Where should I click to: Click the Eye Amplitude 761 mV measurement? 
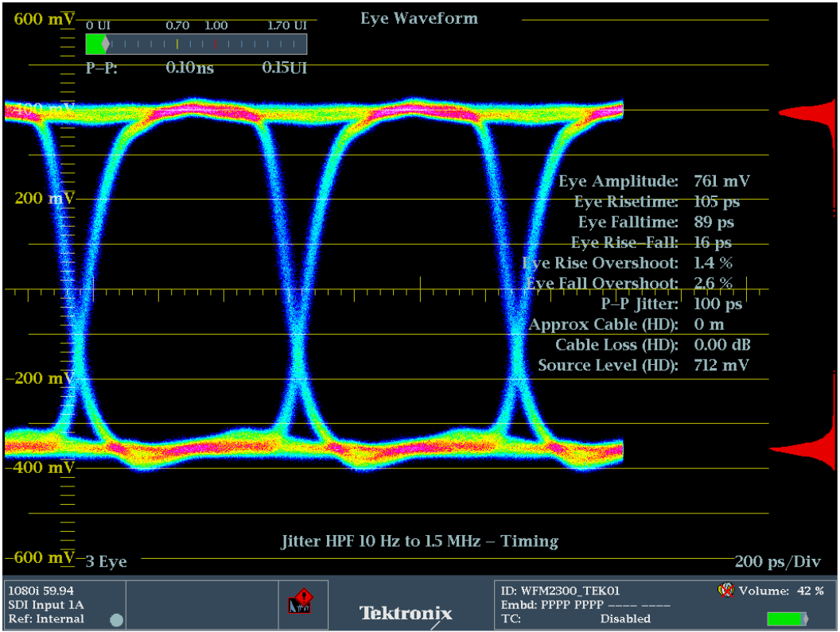pyautogui.click(x=654, y=181)
